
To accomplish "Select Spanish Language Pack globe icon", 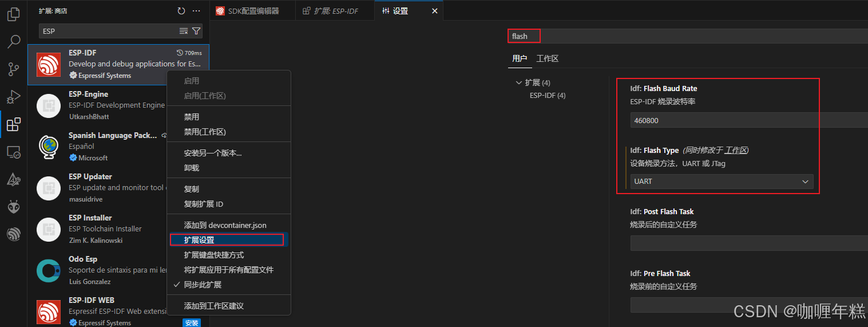I will point(49,147).
